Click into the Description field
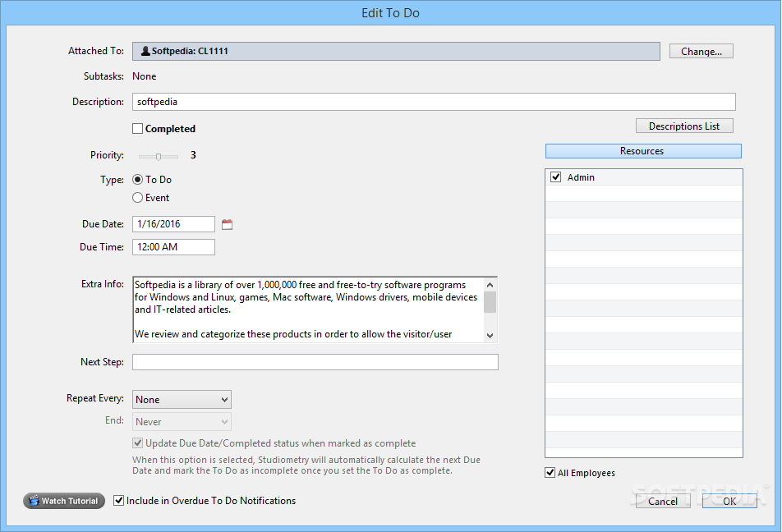This screenshot has width=782, height=532. pos(434,102)
